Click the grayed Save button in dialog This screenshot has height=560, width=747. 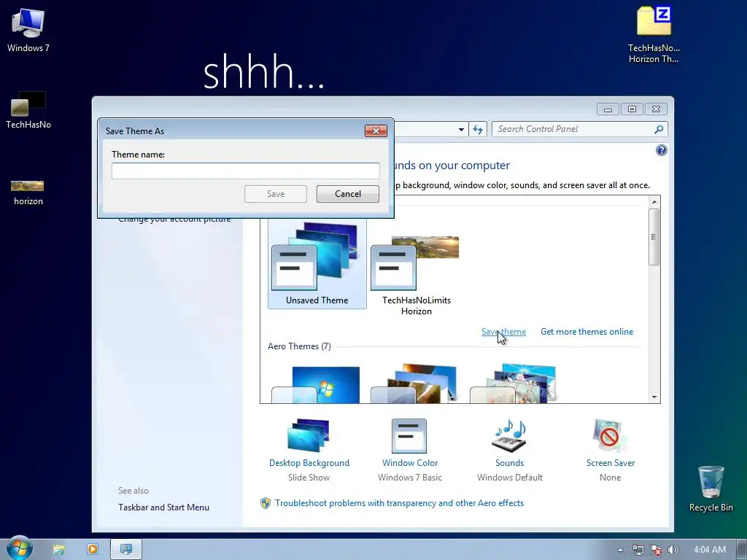(275, 194)
